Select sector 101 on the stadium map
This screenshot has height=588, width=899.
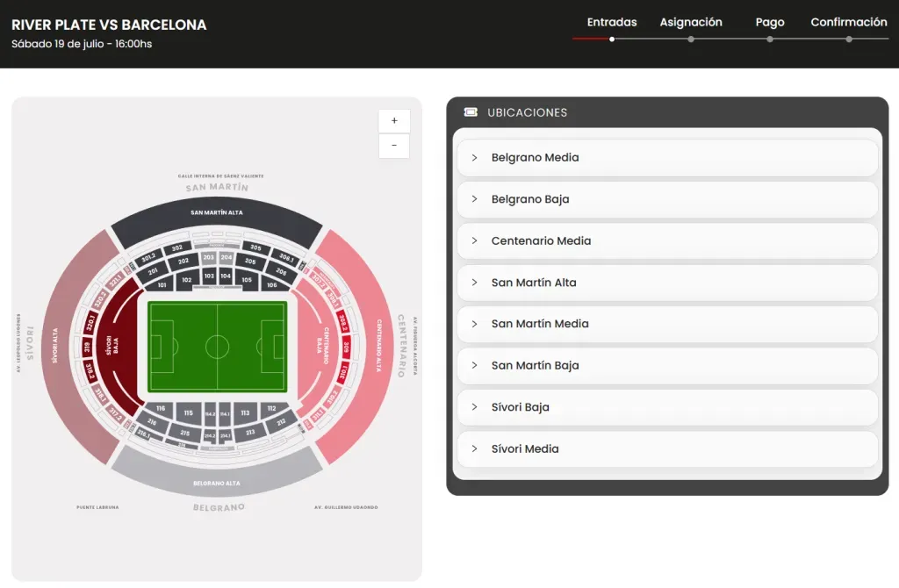point(161,284)
